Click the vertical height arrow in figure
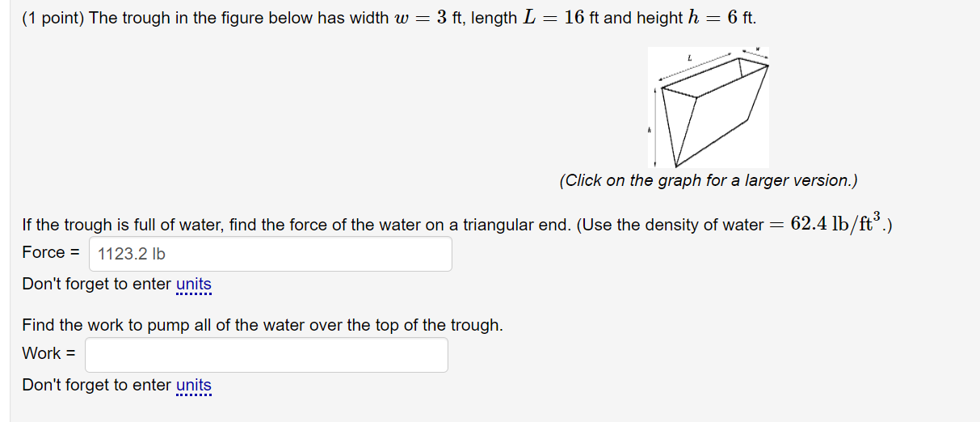980x422 pixels. 655,126
